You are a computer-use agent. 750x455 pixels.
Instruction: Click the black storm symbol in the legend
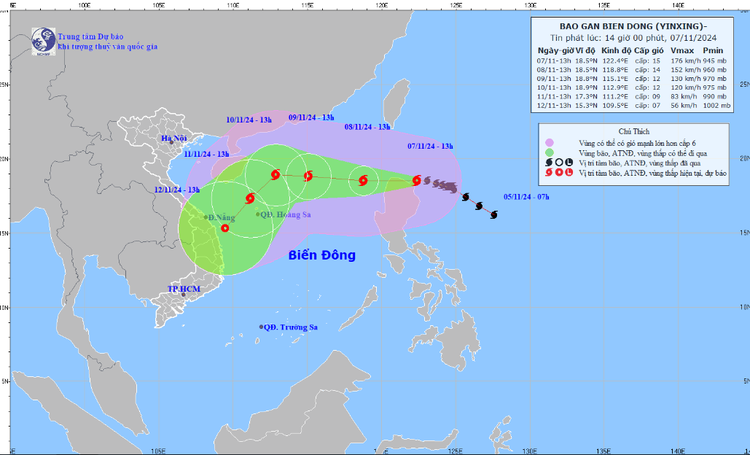coord(549,163)
